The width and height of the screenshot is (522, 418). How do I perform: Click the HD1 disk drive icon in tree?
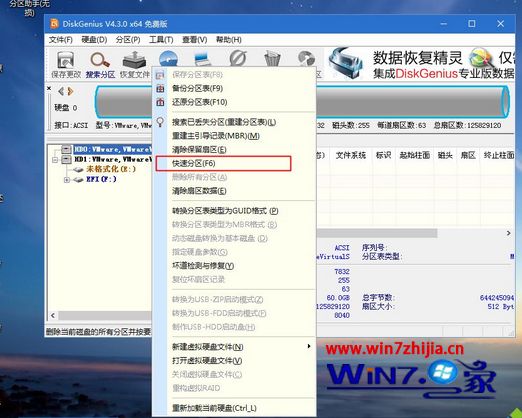tap(67, 159)
